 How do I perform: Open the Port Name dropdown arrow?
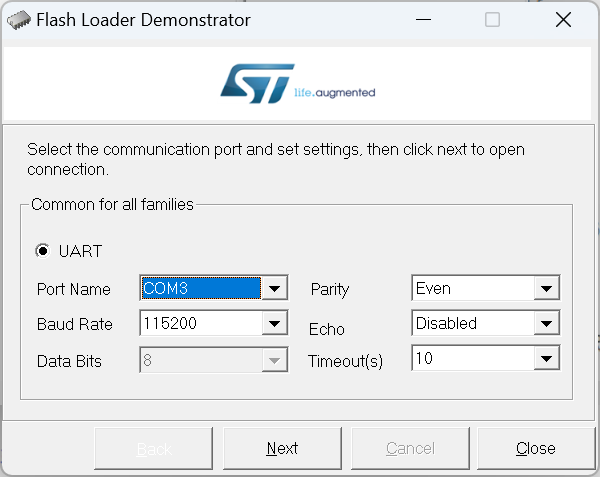tap(274, 288)
